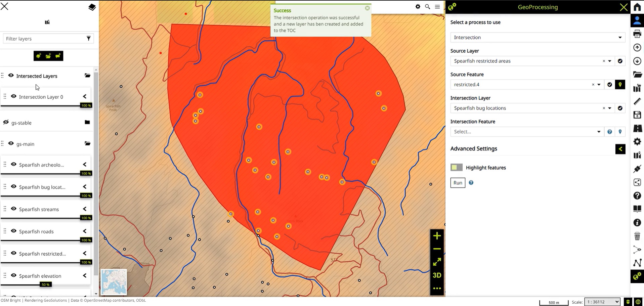Click the Filter layers text field
This screenshot has height=306, width=644.
[44, 39]
